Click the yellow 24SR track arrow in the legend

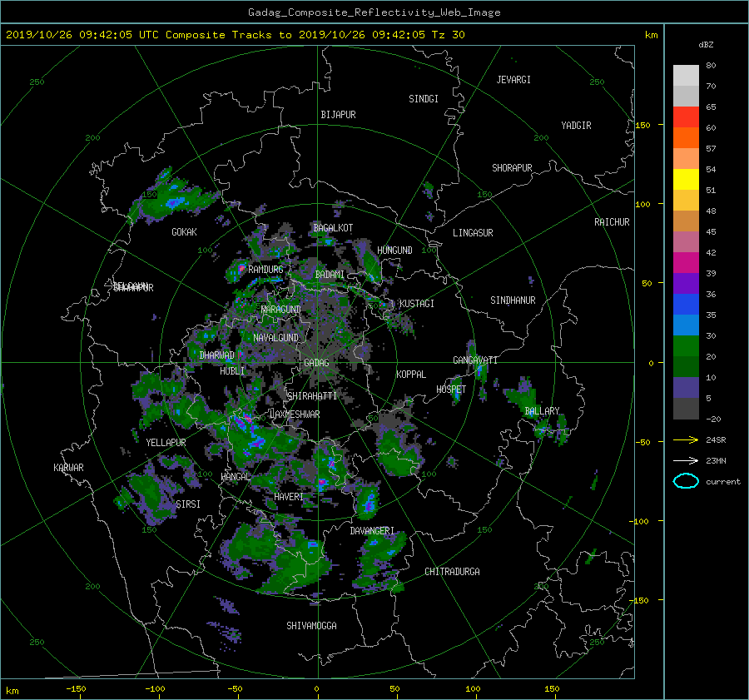pos(686,439)
